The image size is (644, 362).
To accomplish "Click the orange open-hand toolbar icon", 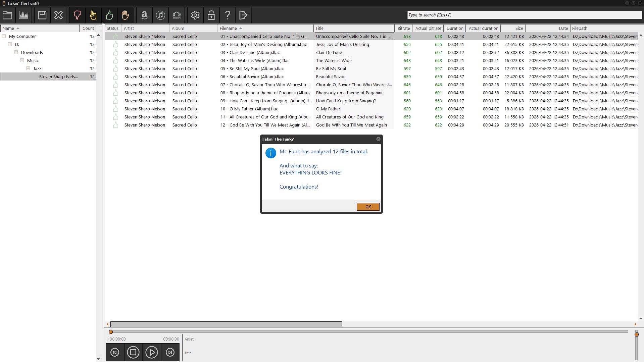I will coord(126,15).
